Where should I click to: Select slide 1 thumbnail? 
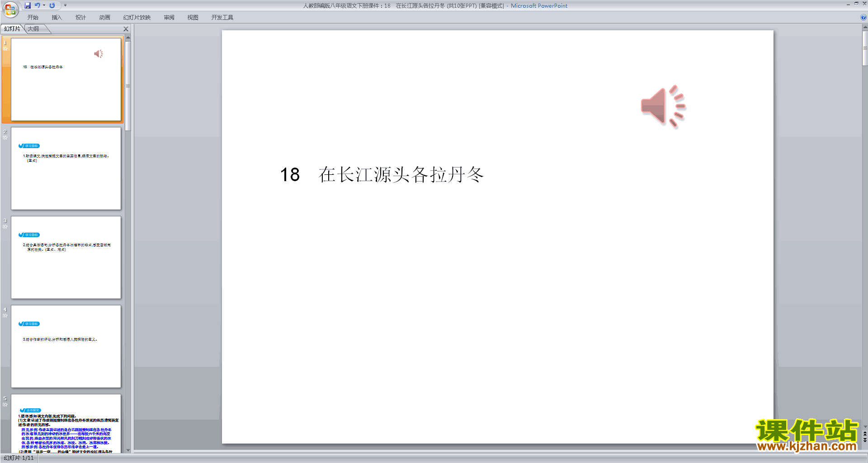tap(66, 80)
